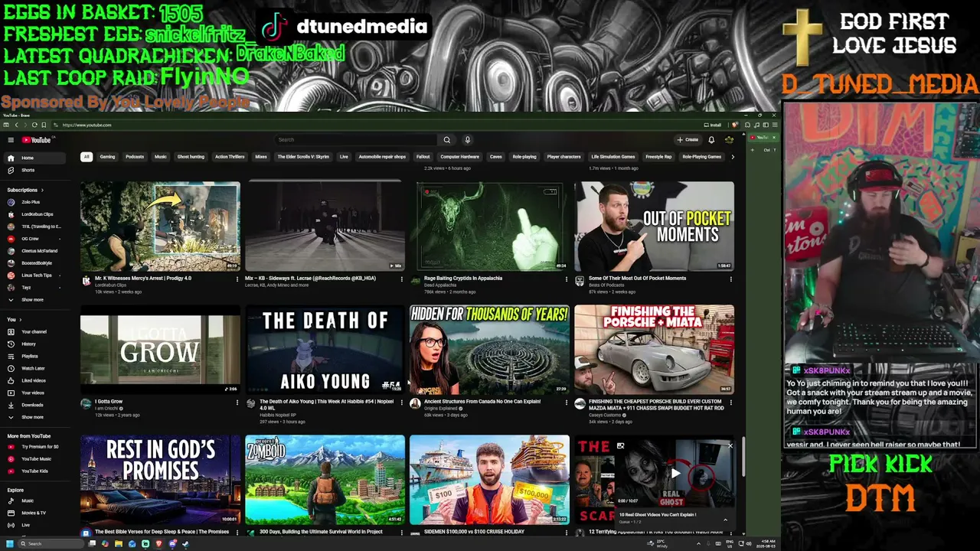Open the Create dropdown button
Screen dimensions: 980x551
[x=688, y=140]
